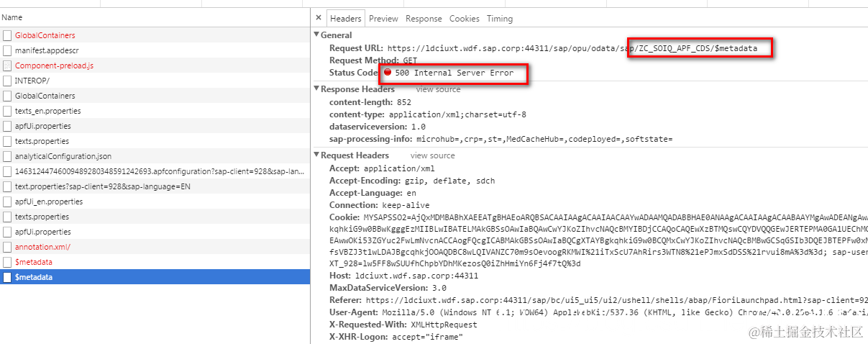The width and height of the screenshot is (868, 344).
Task: Select the text.properties?sap-client=928 request
Action: (x=155, y=186)
